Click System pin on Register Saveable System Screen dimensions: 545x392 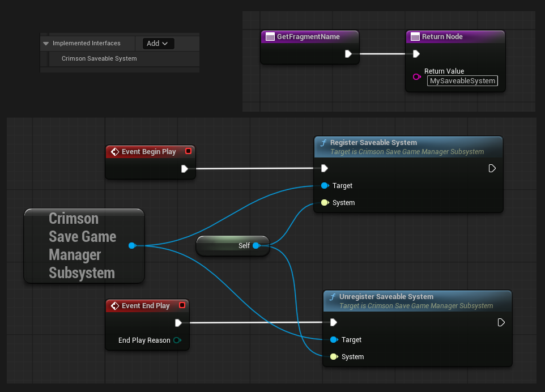(325, 203)
